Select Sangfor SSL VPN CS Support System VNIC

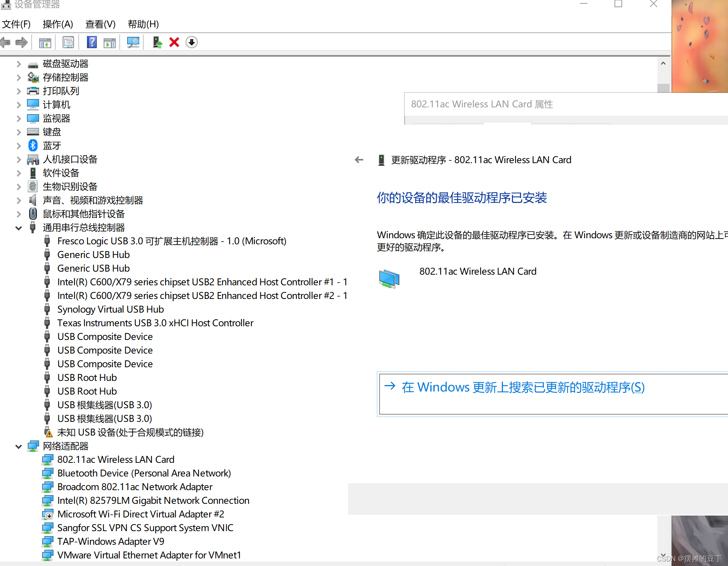click(145, 528)
